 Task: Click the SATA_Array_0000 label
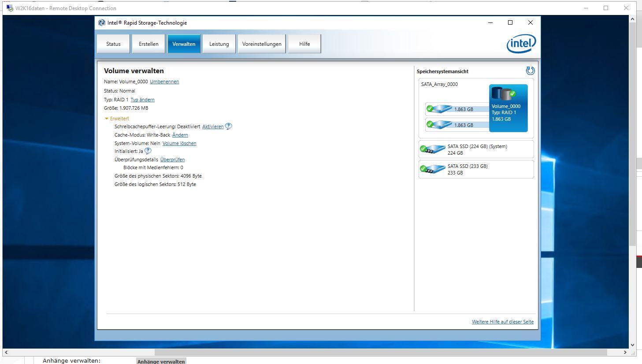439,84
